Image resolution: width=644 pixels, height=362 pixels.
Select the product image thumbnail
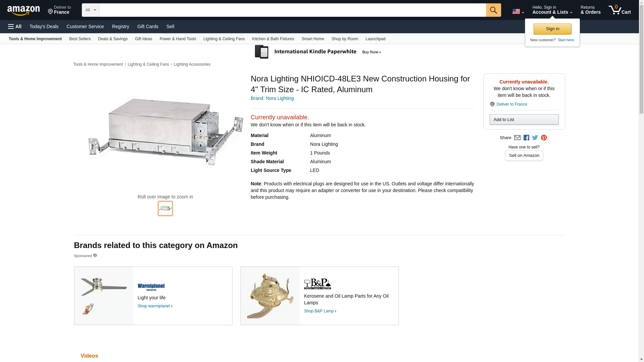click(165, 208)
